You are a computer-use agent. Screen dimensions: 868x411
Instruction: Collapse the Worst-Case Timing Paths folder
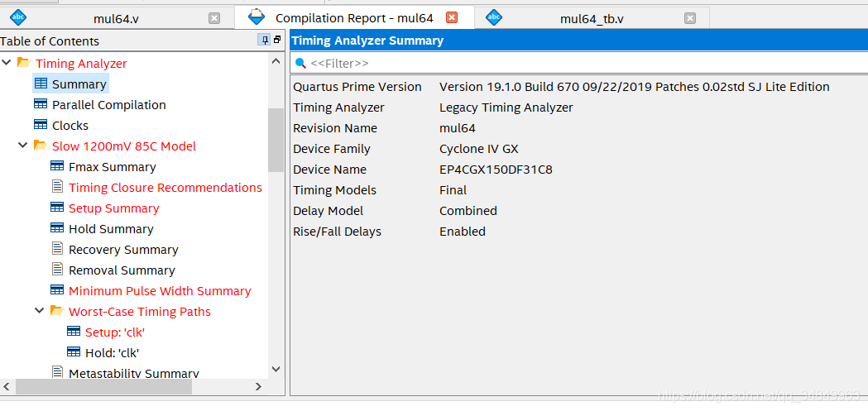tap(39, 311)
